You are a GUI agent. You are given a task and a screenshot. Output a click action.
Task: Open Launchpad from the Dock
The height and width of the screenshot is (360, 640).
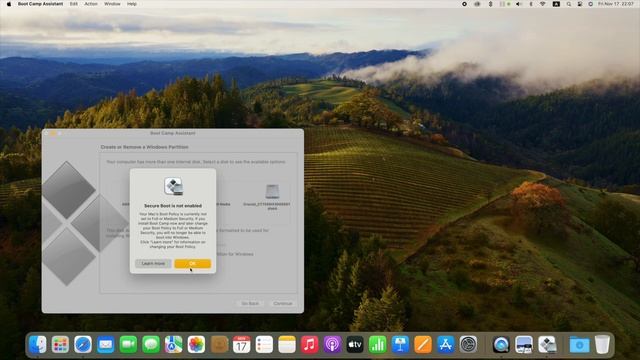click(x=60, y=345)
